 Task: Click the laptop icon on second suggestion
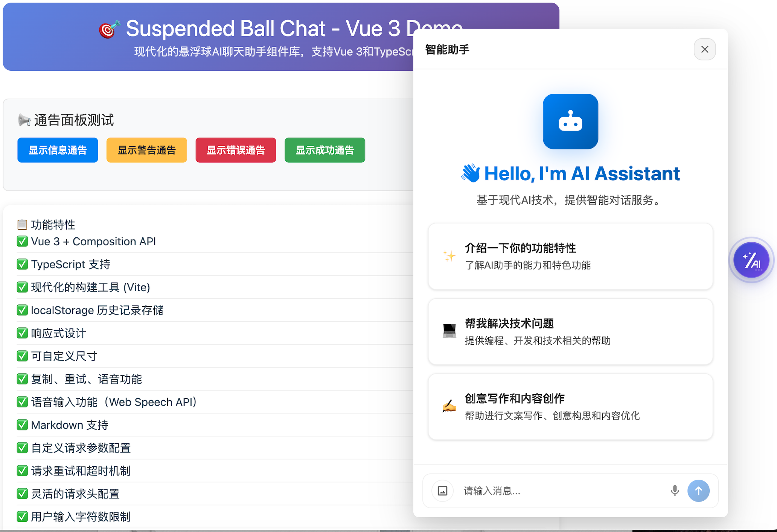[x=449, y=331]
